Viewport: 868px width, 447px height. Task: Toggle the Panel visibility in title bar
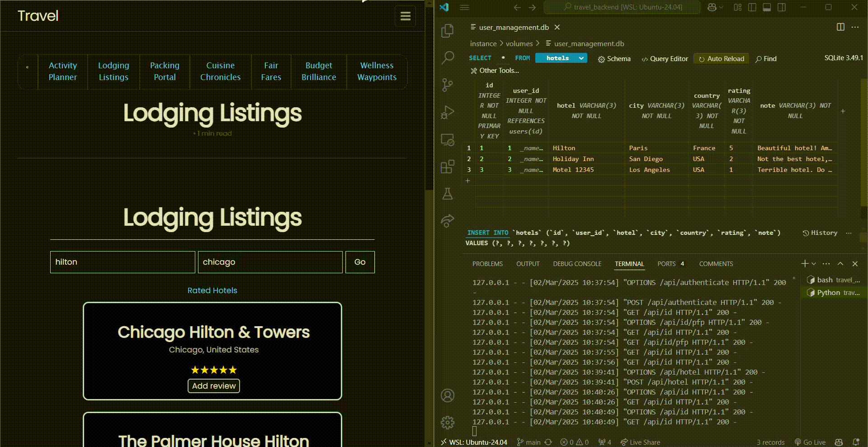767,7
